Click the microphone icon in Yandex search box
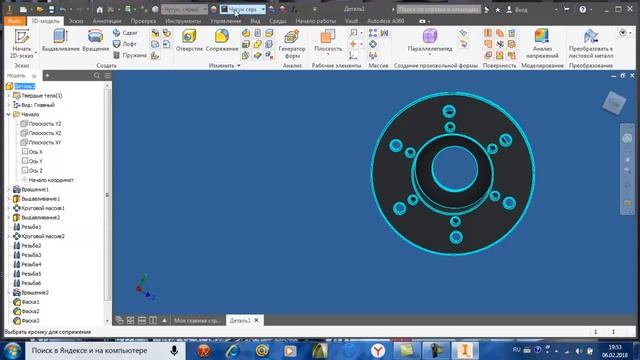This screenshot has width=640, height=360. [x=174, y=351]
